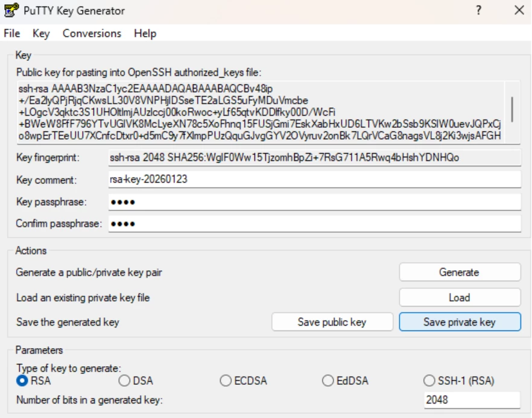
Task: Select the DSA key type
Action: point(124,381)
